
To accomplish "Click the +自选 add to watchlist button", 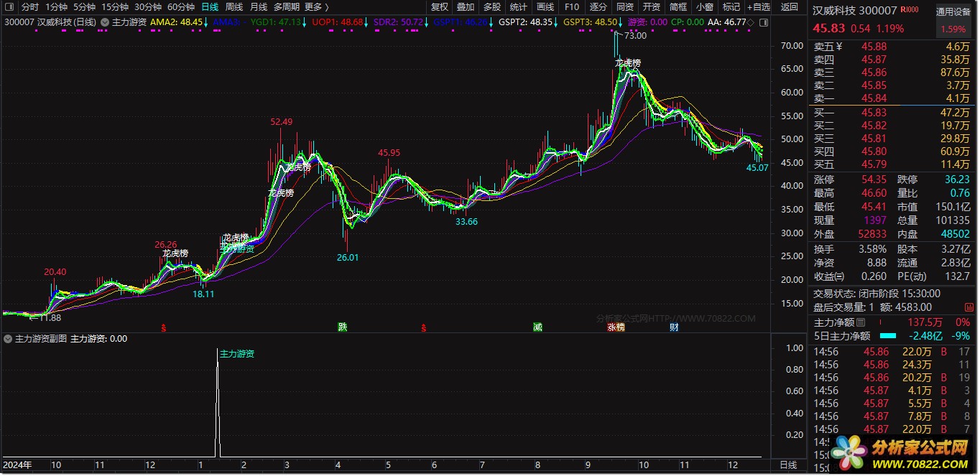I will click(758, 7).
